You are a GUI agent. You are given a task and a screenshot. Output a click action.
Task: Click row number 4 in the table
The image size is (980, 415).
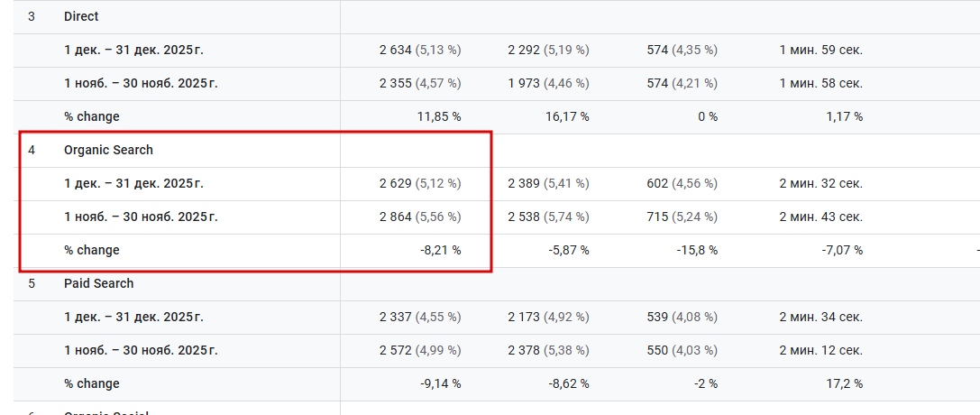tap(32, 151)
